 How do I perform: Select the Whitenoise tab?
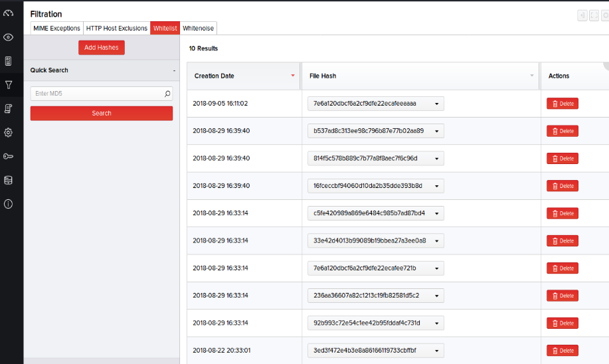(199, 28)
